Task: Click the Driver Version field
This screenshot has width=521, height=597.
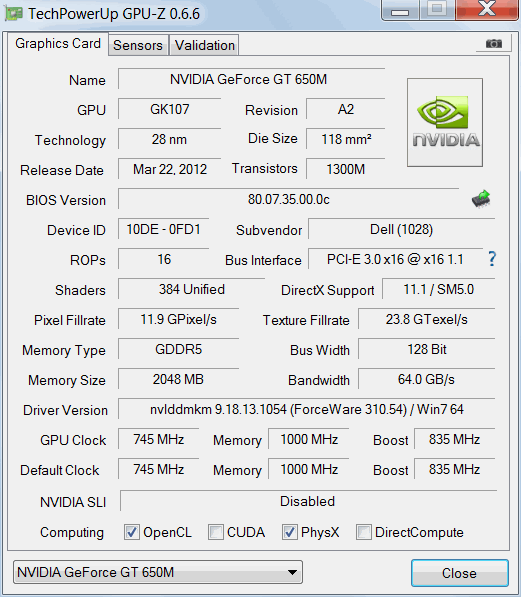Action: pos(307,409)
